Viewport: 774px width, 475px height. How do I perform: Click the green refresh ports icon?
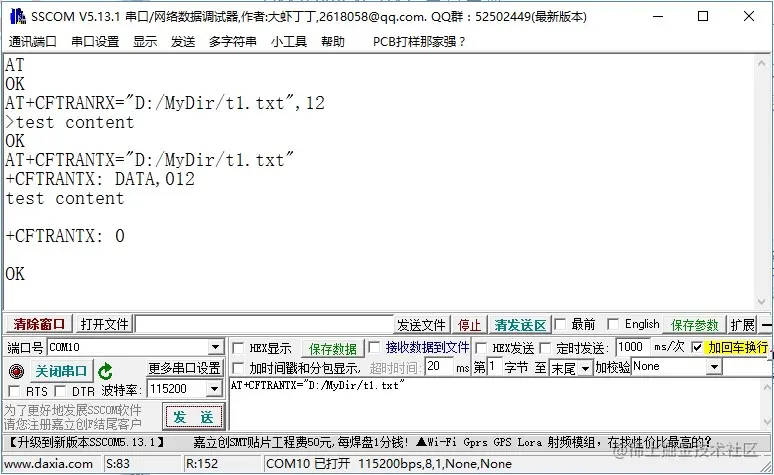pyautogui.click(x=105, y=371)
